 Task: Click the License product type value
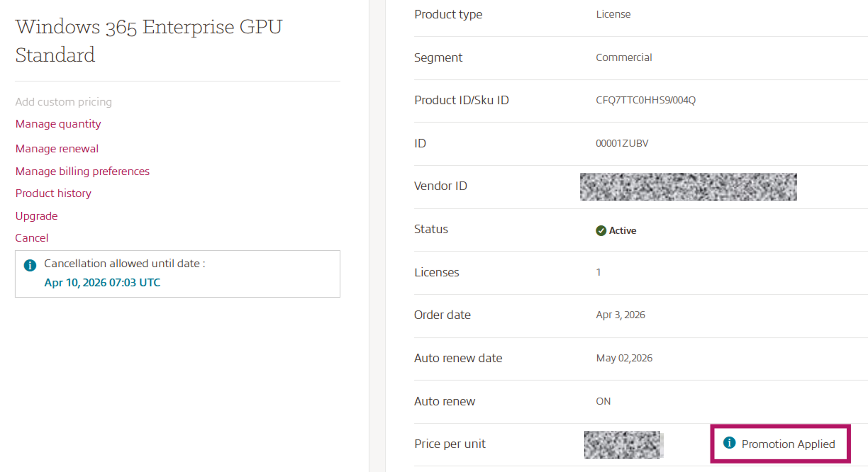(613, 14)
